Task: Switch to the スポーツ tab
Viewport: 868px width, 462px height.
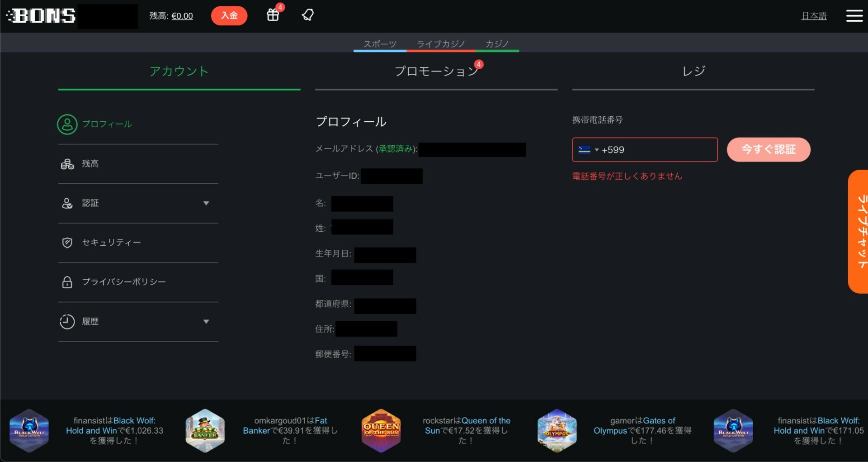Action: point(380,44)
